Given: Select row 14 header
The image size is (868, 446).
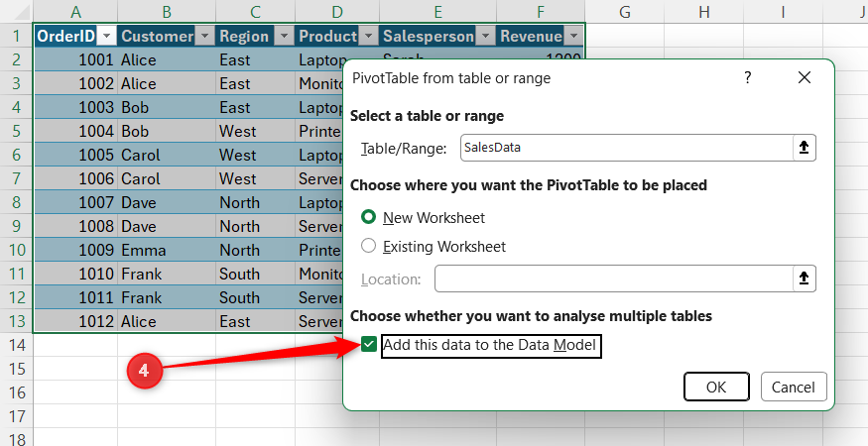Looking at the screenshot, I should pyautogui.click(x=17, y=345).
